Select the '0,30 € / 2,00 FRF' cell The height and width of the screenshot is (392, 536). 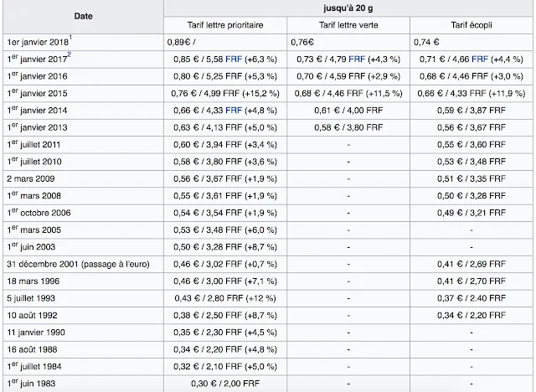pyautogui.click(x=225, y=384)
